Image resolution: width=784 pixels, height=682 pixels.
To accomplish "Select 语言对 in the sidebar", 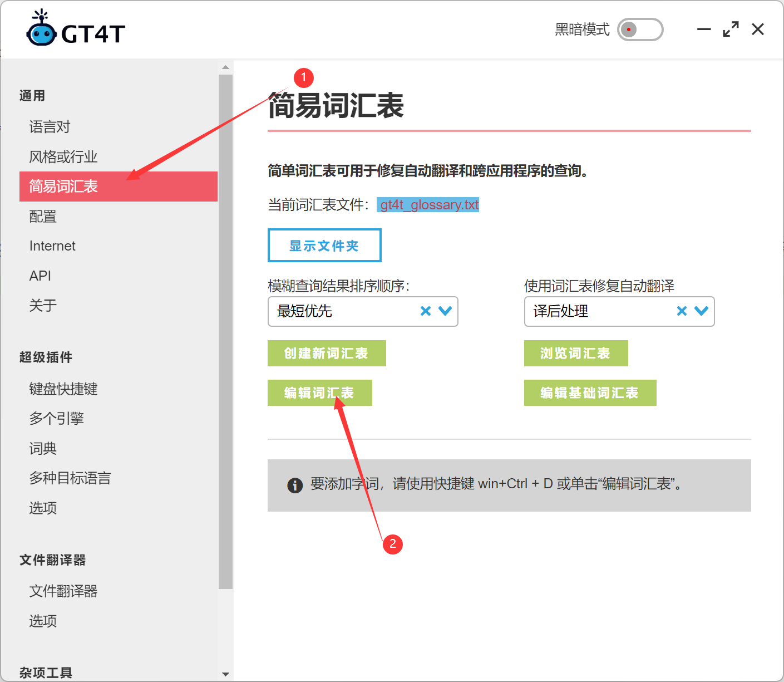I will 50,127.
